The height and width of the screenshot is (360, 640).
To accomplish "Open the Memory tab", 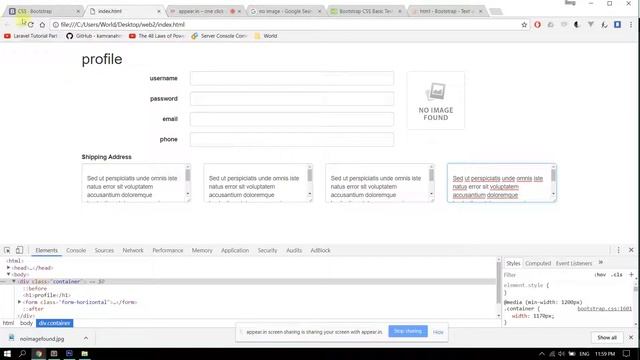I will [202, 250].
